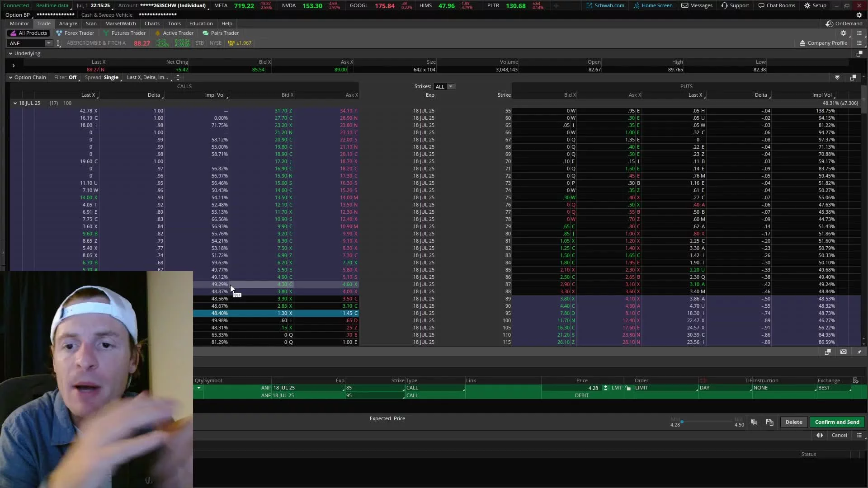
Task: Click the 95 strike call bid 1.30
Action: [x=282, y=313]
